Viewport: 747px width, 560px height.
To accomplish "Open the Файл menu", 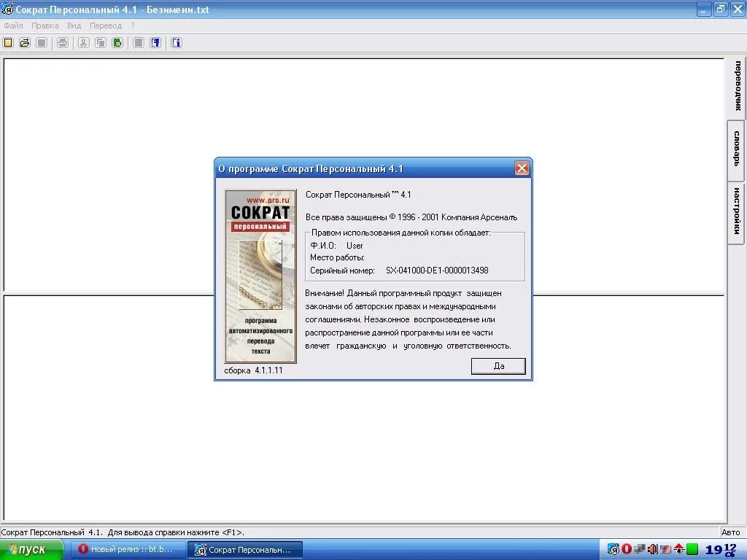I will 13,26.
